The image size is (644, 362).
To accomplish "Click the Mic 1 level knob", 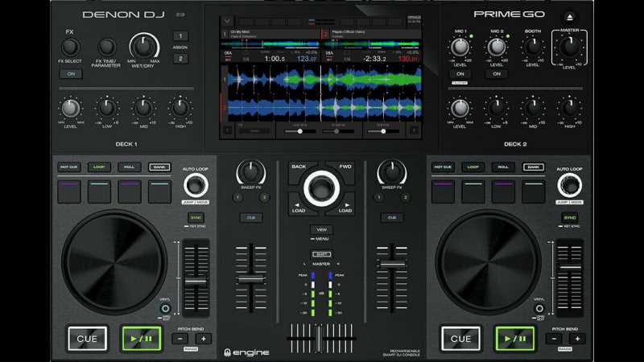I will [460, 47].
